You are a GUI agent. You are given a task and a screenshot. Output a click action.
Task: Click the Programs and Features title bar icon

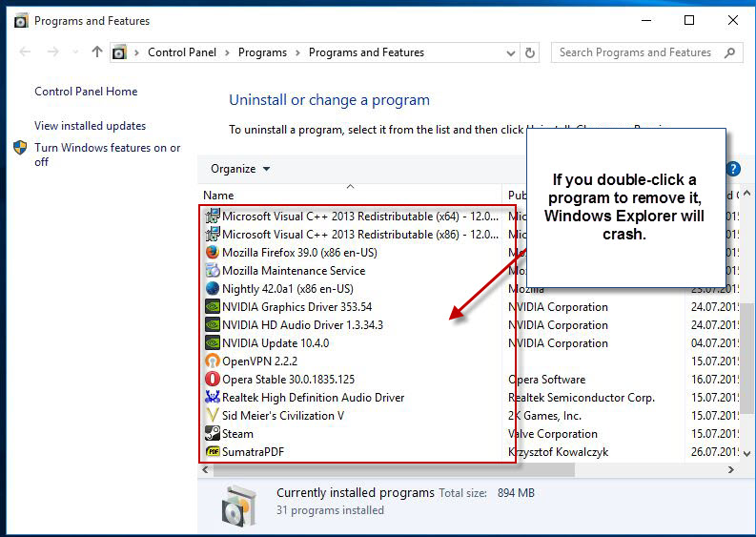point(21,21)
